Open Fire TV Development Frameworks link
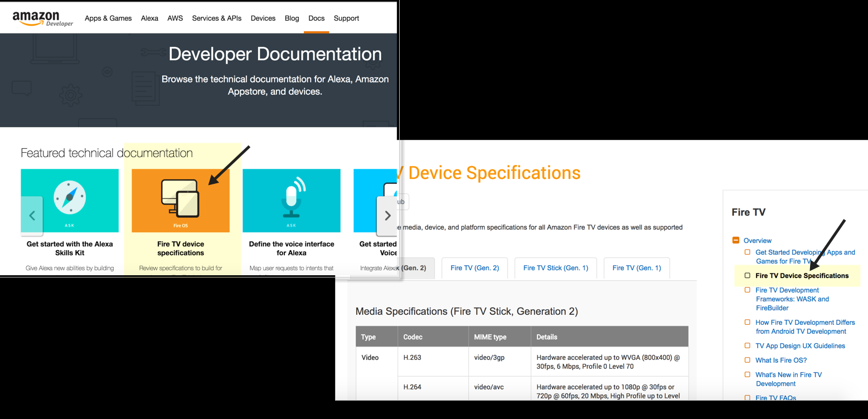Screen dimensions: 868x419 tap(792, 299)
